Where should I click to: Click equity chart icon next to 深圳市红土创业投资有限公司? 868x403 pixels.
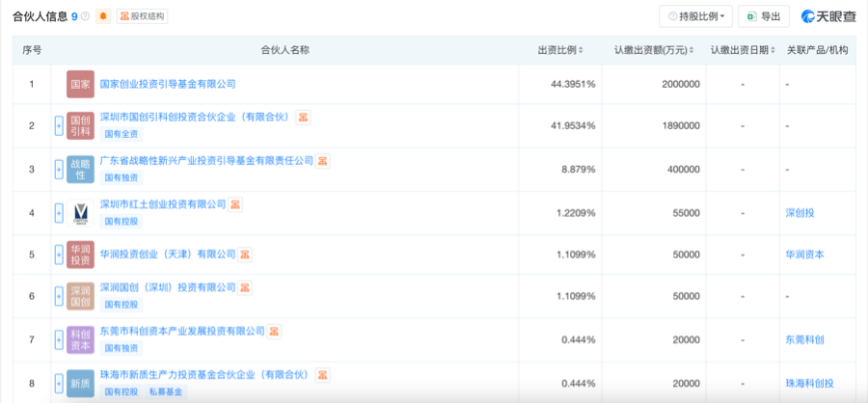click(x=235, y=204)
